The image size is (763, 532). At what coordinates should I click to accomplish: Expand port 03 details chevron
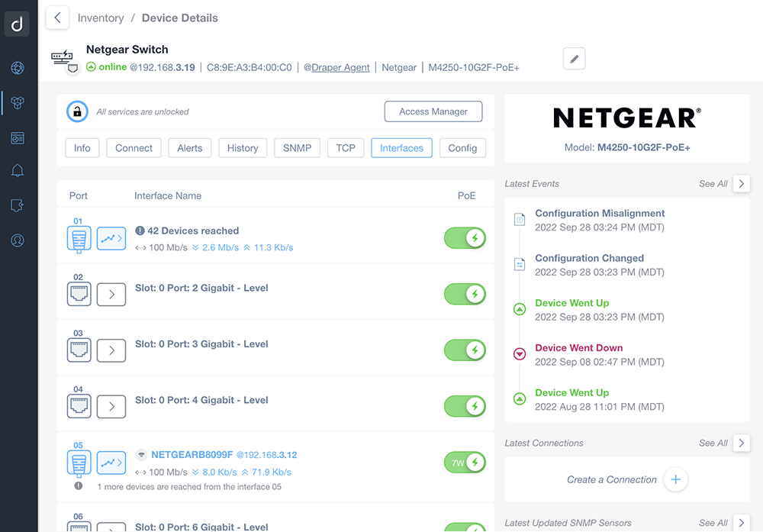(111, 350)
